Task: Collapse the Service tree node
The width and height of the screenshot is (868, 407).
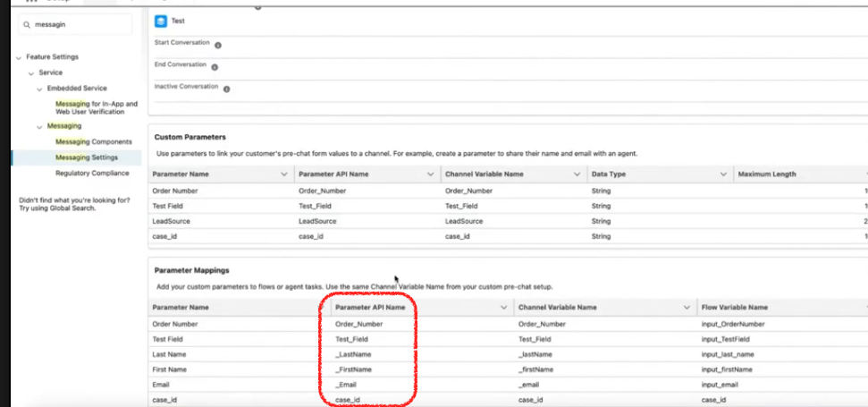Action: click(31, 73)
